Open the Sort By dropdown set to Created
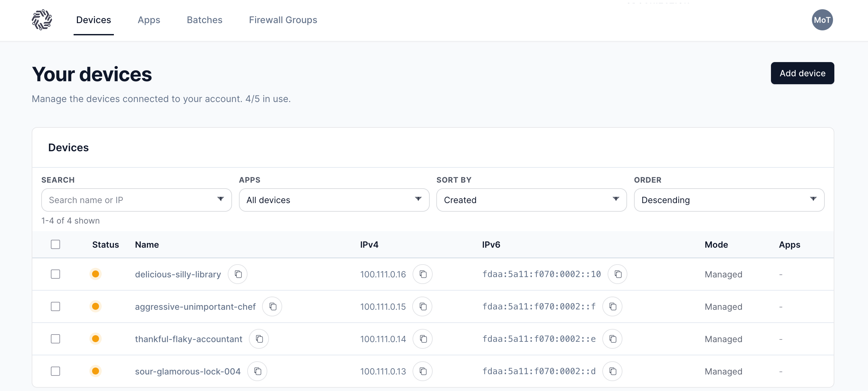The height and width of the screenshot is (391, 868). point(531,200)
